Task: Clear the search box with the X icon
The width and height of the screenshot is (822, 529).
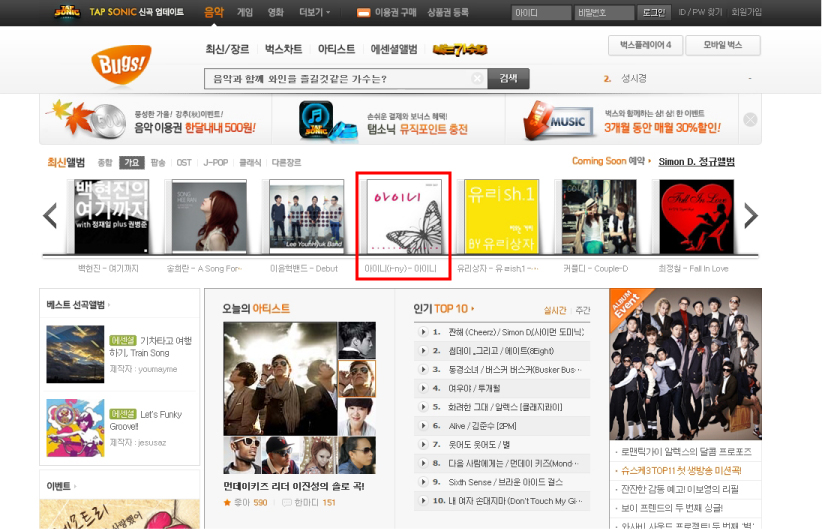Action: [x=477, y=79]
